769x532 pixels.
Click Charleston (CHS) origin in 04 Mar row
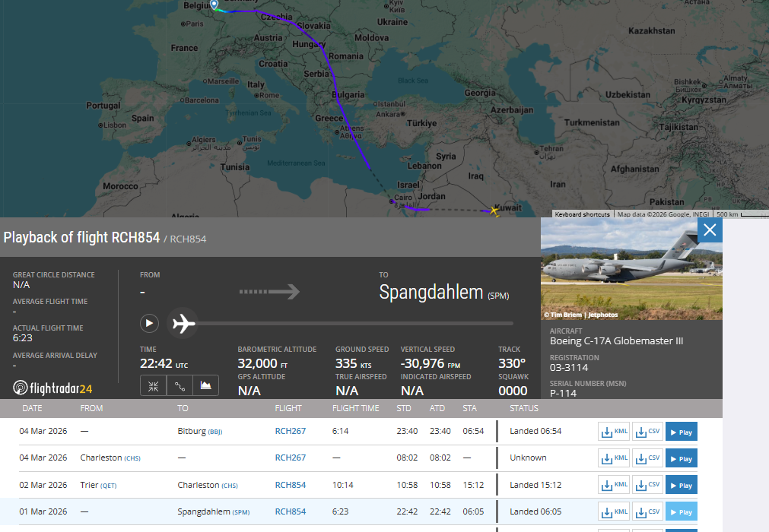110,458
